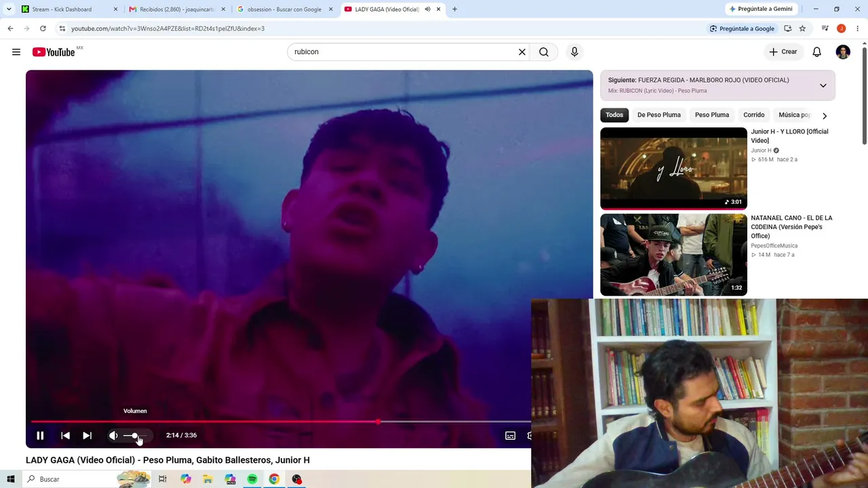Viewport: 868px width, 488px height.
Task: Open Chrome media controls icon
Action: (x=825, y=28)
